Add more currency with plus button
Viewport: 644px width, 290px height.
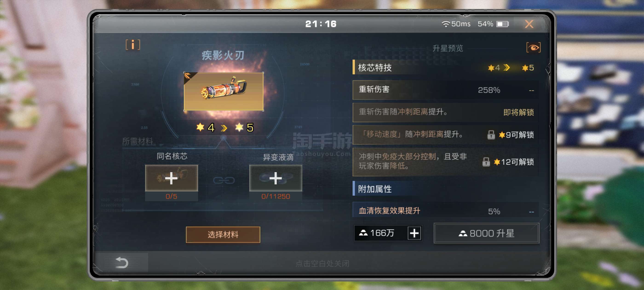click(414, 233)
